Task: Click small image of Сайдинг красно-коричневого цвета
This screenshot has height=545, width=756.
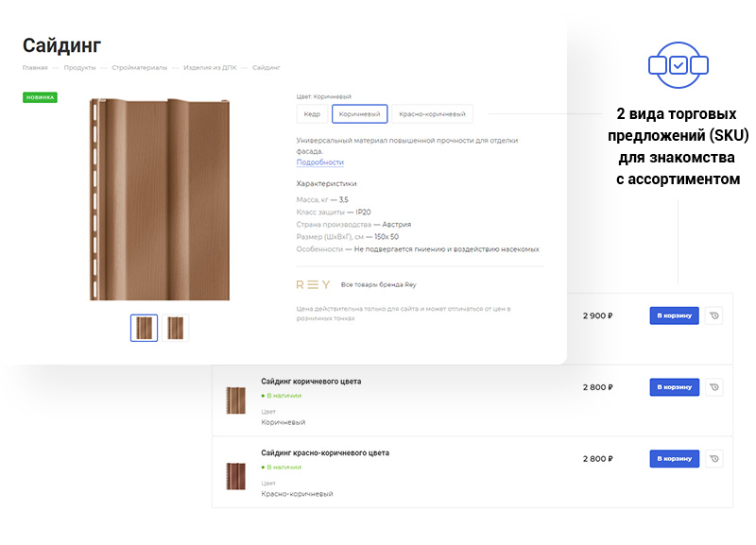Action: point(234,474)
